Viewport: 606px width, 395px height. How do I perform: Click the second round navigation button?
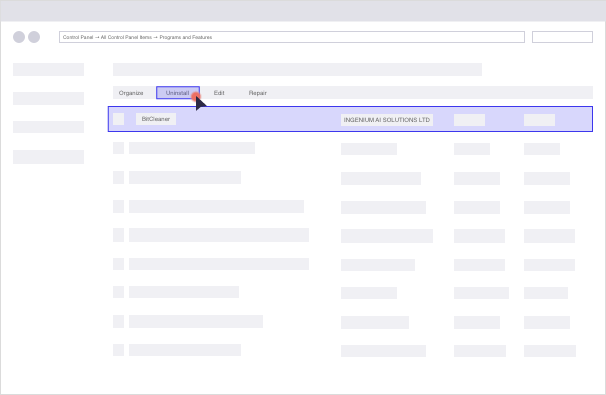[x=34, y=37]
